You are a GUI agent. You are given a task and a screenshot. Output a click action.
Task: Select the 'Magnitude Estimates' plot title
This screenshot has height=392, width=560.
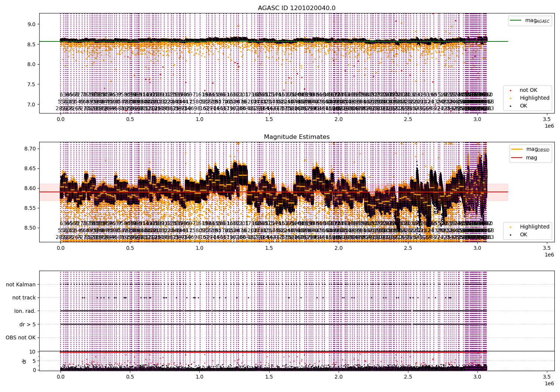point(296,137)
